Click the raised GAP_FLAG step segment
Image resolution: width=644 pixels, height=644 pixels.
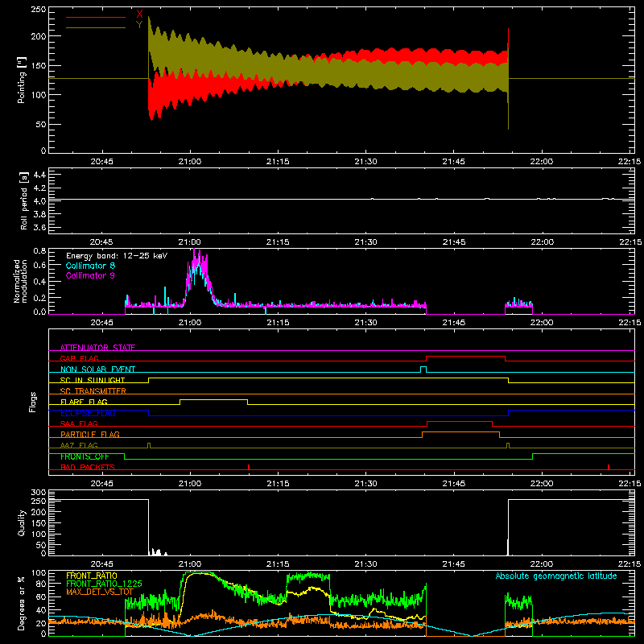pyautogui.click(x=466, y=357)
